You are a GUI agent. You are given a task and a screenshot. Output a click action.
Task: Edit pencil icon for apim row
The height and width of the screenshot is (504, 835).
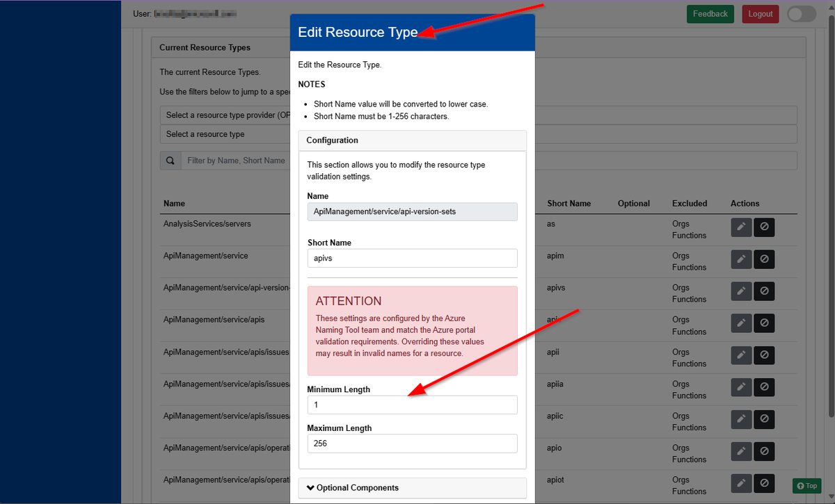741,259
